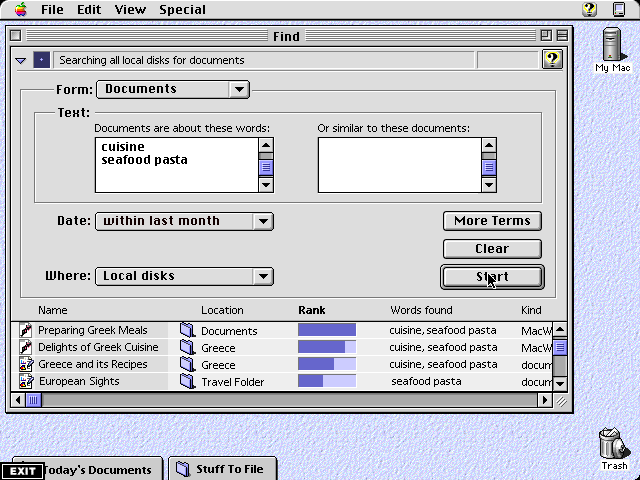Select the Preparing Greek Meals document icon

pyautogui.click(x=27, y=330)
